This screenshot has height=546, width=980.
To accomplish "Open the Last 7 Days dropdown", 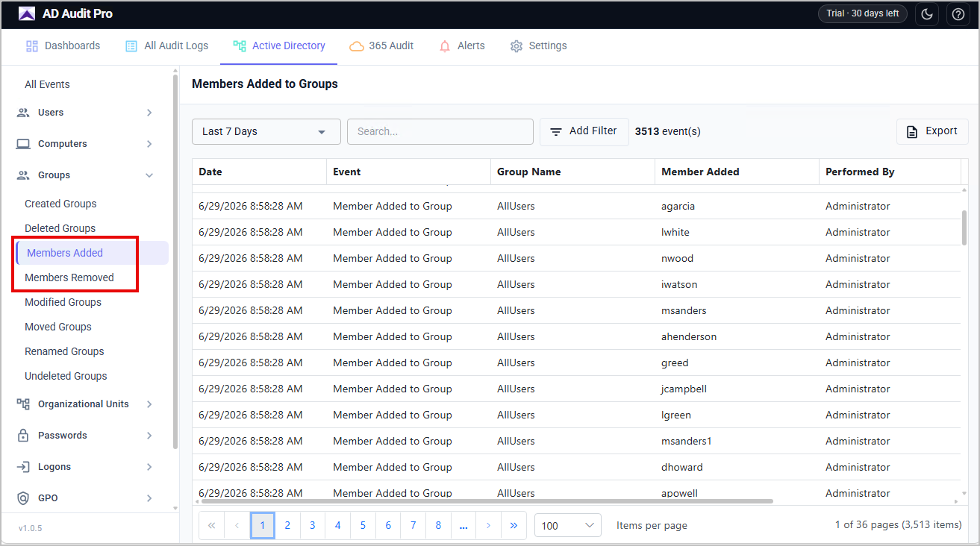I will [266, 131].
